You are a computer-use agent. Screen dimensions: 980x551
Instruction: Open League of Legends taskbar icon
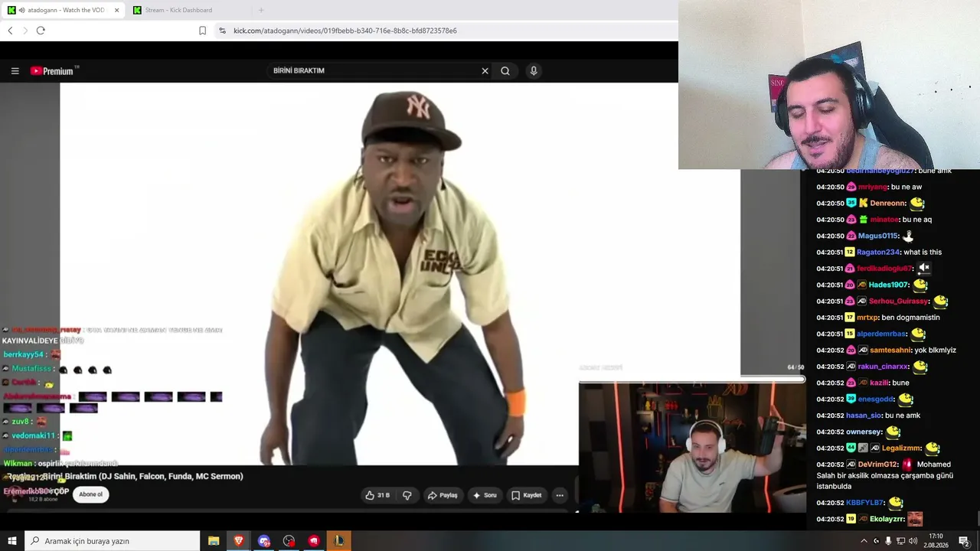[x=338, y=541]
